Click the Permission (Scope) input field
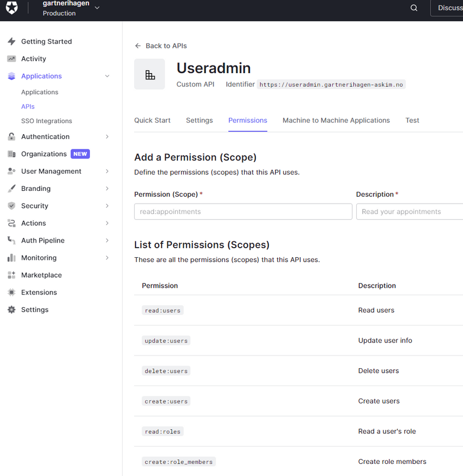The image size is (463, 476). click(243, 211)
